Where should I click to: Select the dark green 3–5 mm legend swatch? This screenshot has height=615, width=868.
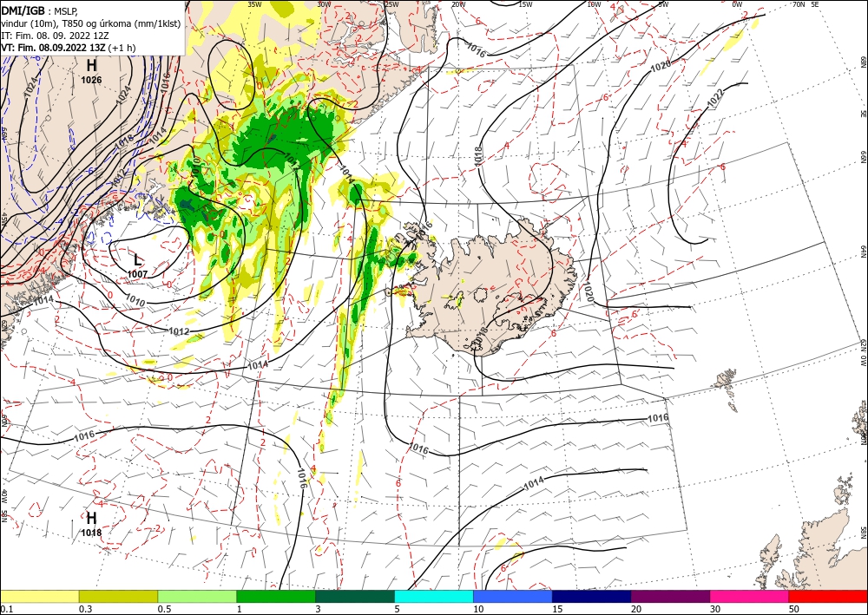tap(355, 596)
